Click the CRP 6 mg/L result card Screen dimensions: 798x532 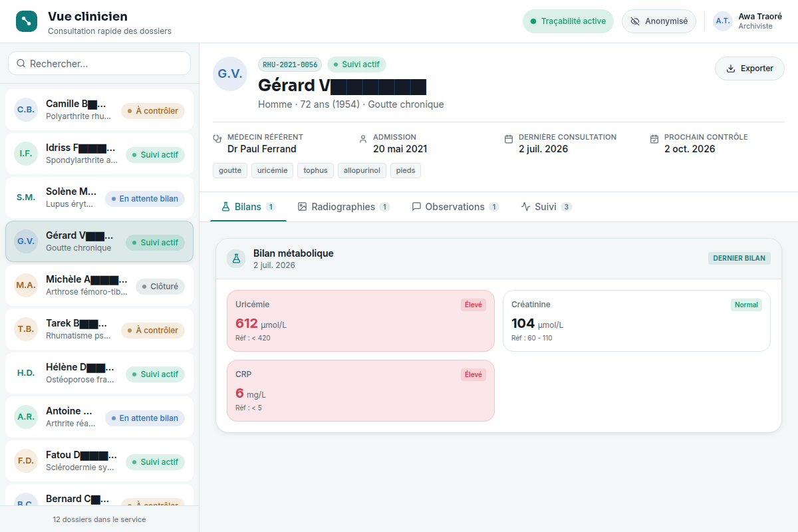point(360,390)
